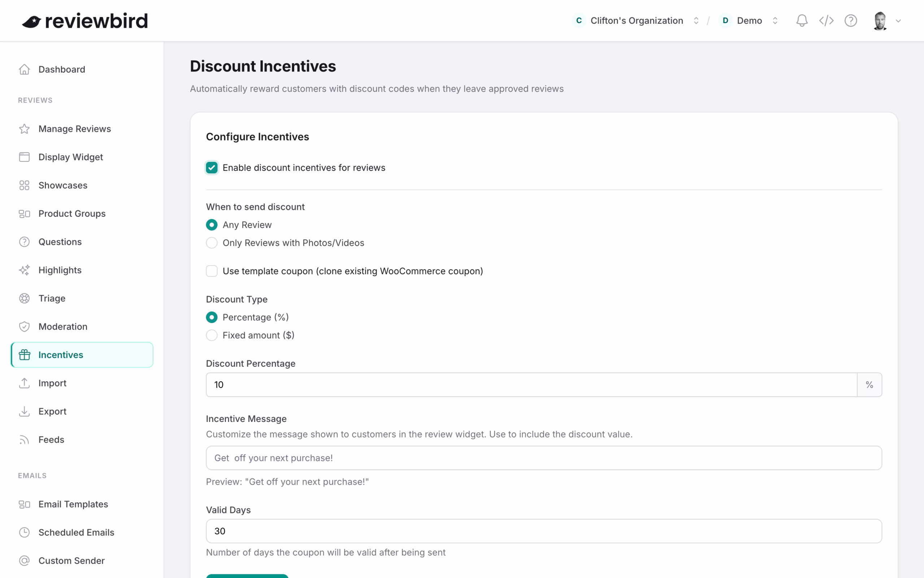This screenshot has width=924, height=578.
Task: Click the Import upload icon
Action: point(25,383)
